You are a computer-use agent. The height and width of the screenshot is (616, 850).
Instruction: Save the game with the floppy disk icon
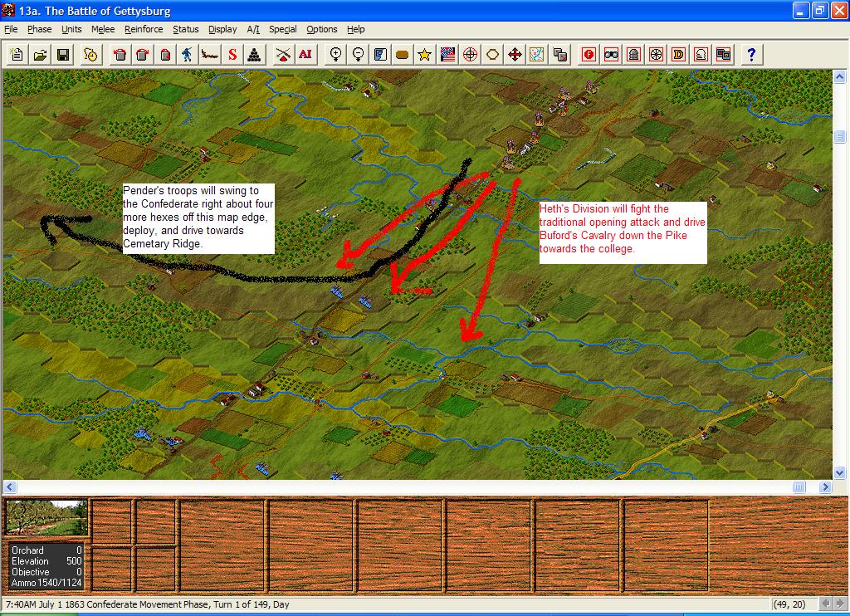pos(63,54)
